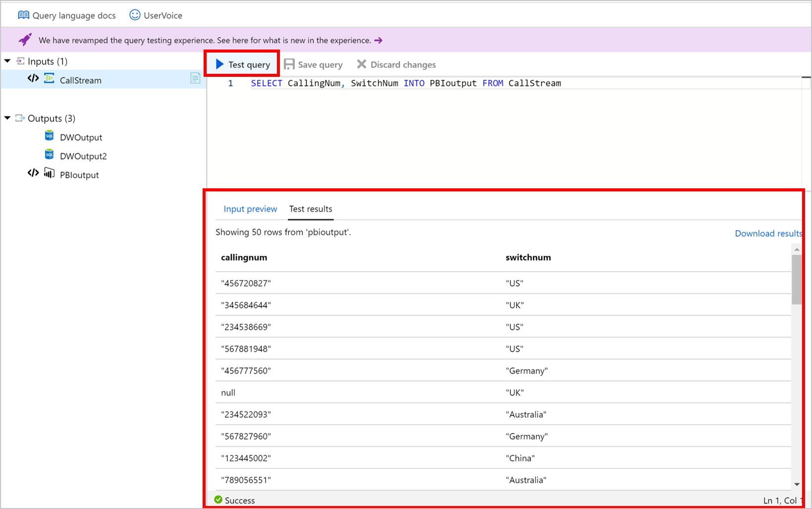Select the DWOutput2 SQL database icon
812x509 pixels.
(x=49, y=155)
